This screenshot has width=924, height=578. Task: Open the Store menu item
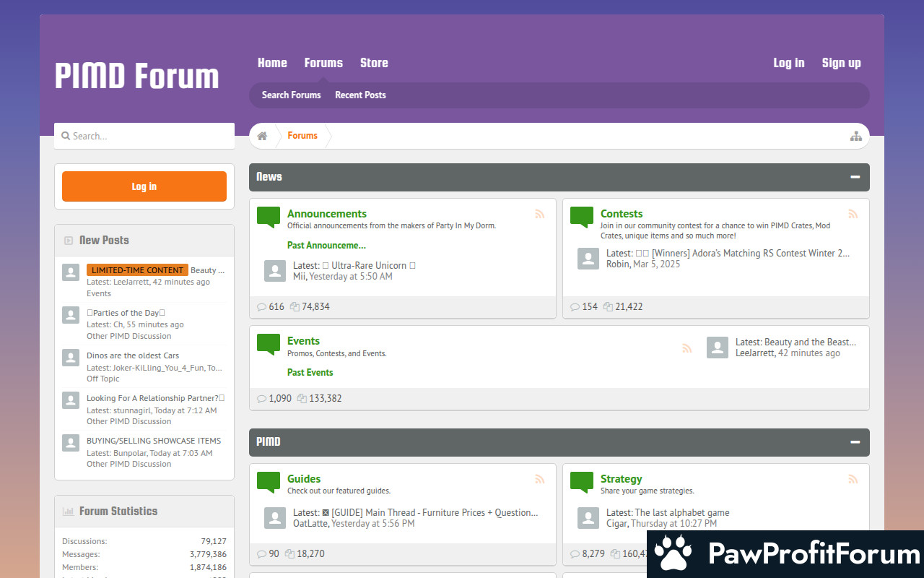(x=374, y=63)
